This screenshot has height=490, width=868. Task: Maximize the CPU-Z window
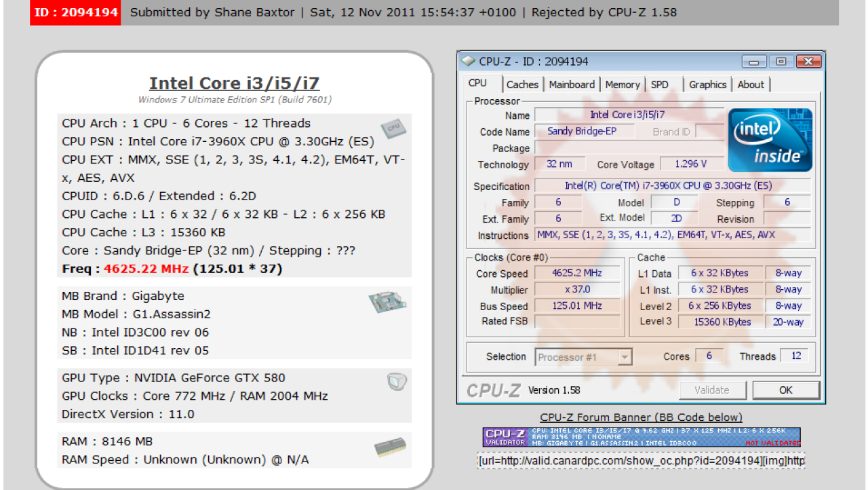tap(781, 62)
